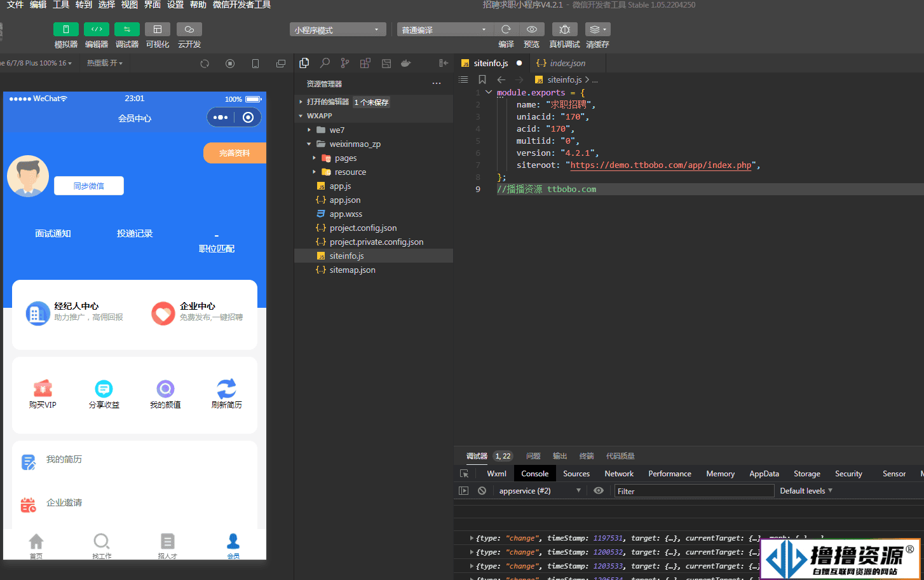
Task: Toggle the Visualization panel button
Action: (158, 29)
